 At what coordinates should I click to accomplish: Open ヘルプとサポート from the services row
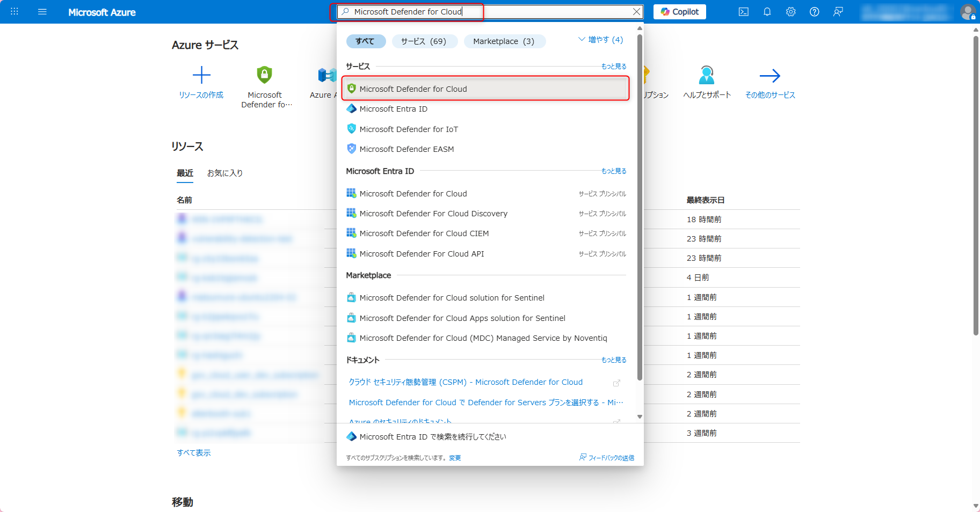(x=707, y=83)
